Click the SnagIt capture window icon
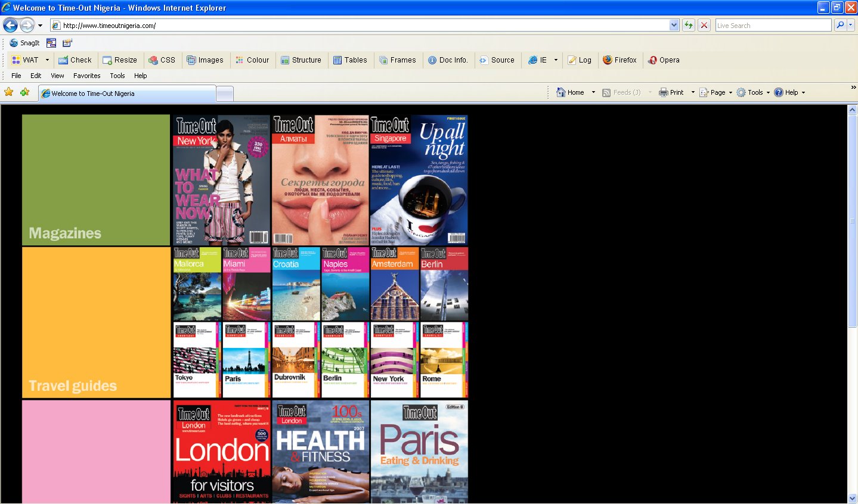 tap(51, 43)
